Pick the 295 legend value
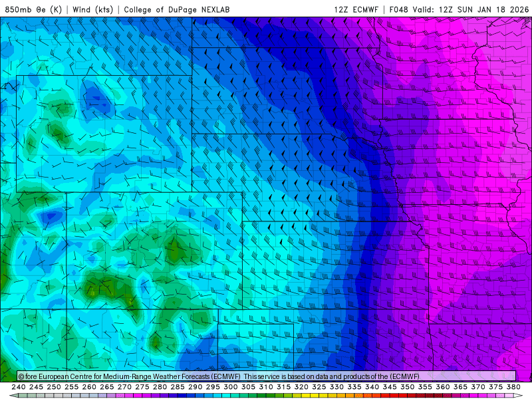Viewport: 532px width, 399px height. coord(213,387)
